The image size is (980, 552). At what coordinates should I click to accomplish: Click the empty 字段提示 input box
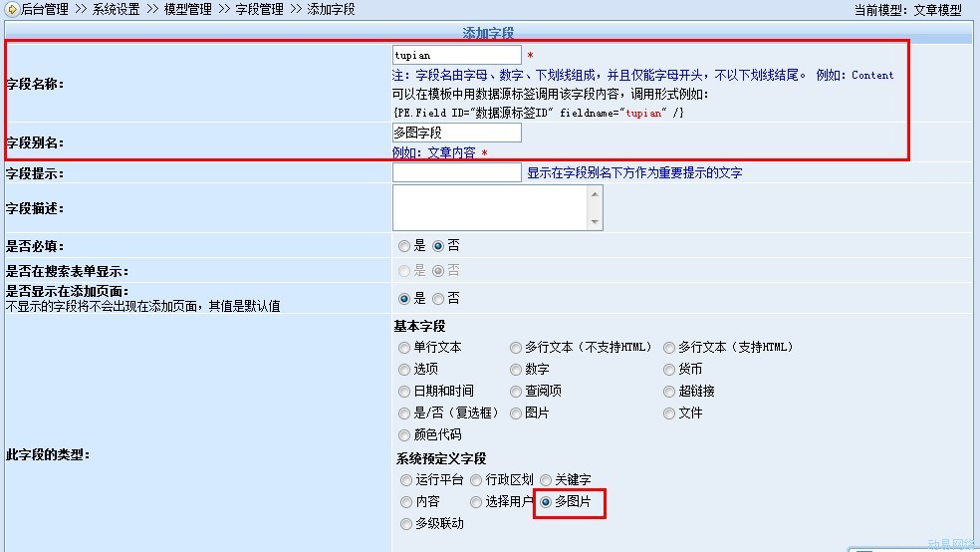456,172
